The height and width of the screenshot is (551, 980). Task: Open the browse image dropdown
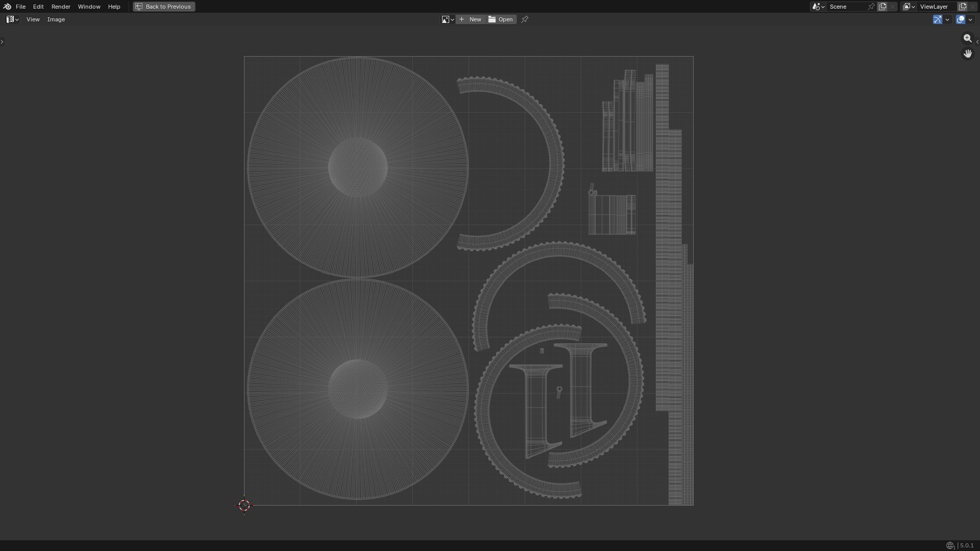coord(448,19)
